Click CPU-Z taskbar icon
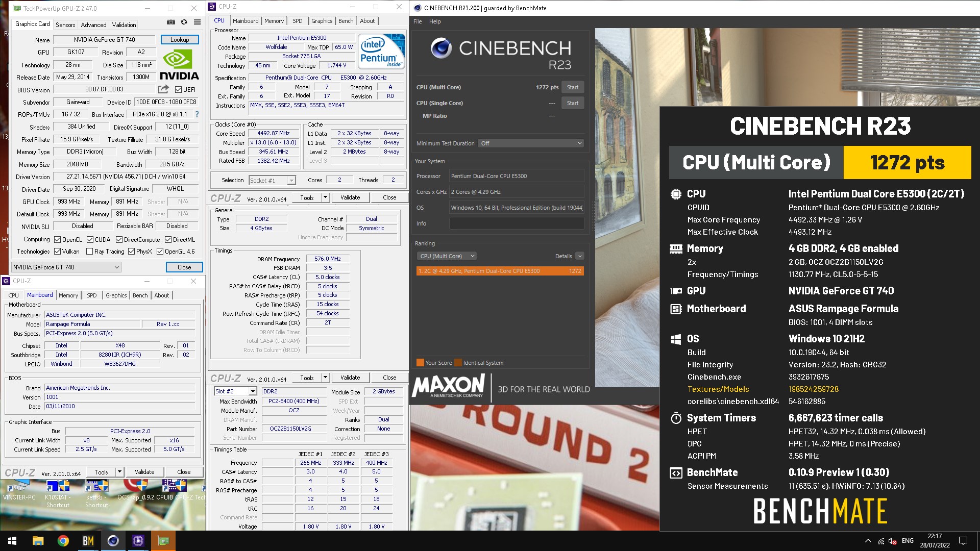The image size is (980, 551). [x=138, y=541]
